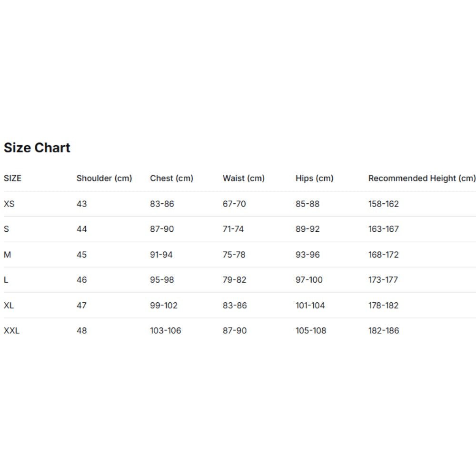Select the M waist value 75-78
The image size is (476, 476).
click(234, 255)
